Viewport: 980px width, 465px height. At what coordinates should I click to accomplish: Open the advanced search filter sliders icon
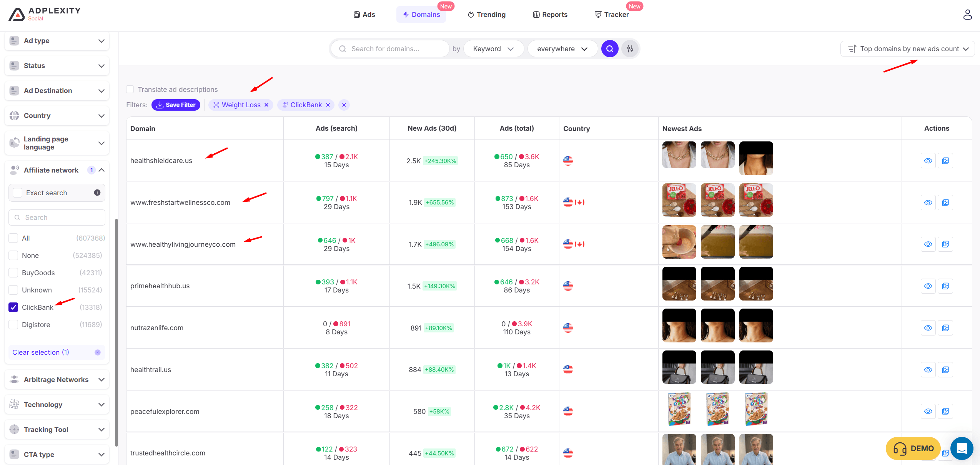(630, 49)
